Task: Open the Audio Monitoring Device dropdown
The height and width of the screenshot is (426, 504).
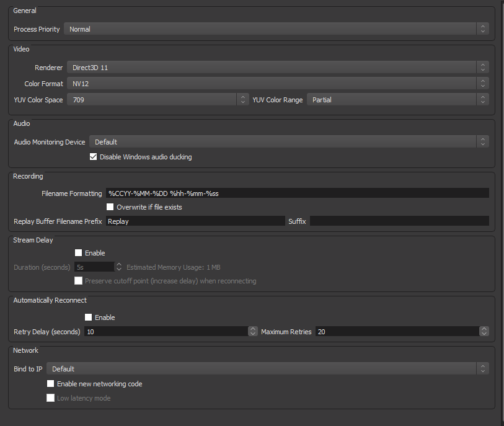Action: tap(290, 142)
